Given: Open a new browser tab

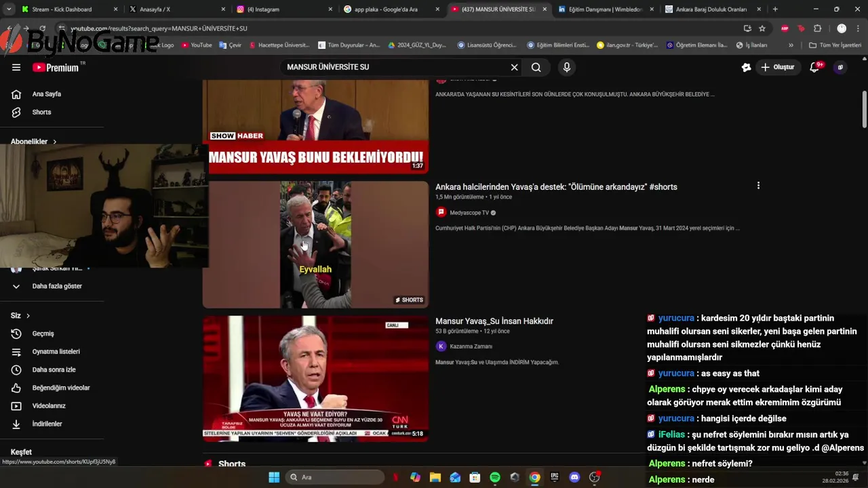Looking at the screenshot, I should tap(775, 9).
